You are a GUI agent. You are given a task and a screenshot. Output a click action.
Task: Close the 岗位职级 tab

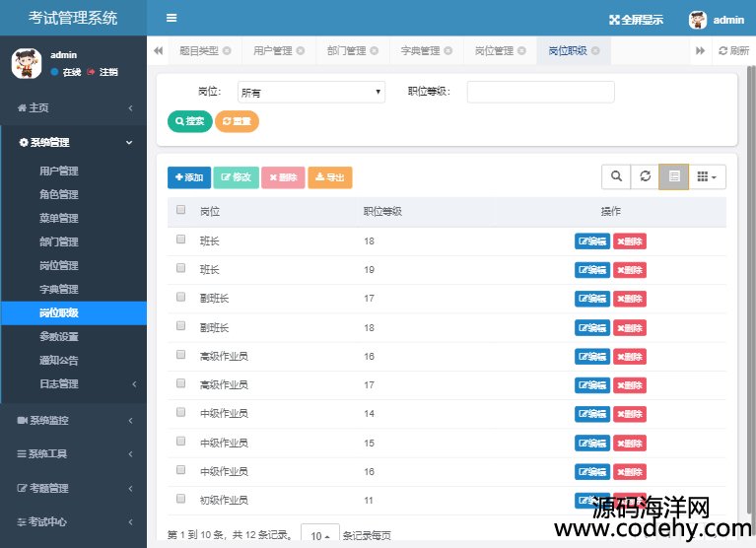(x=595, y=50)
